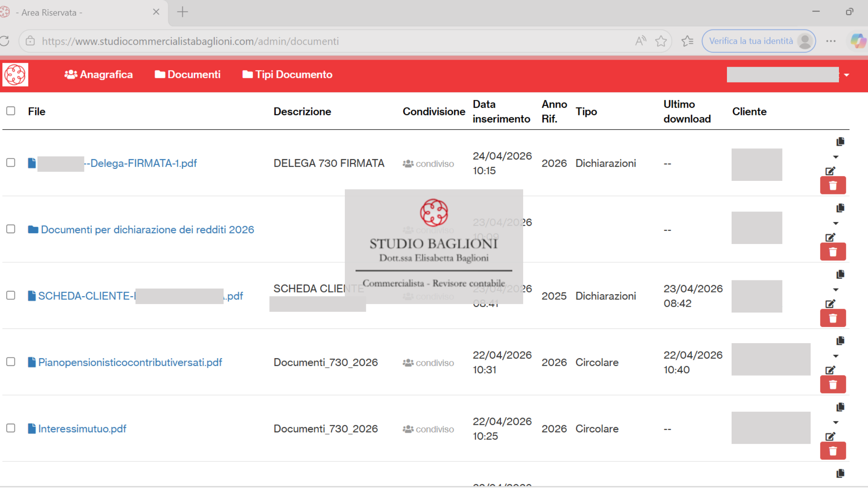The image size is (868, 488).
Task: Open dropdown caret on SCHEDA-CLIENTE row
Action: tap(836, 290)
